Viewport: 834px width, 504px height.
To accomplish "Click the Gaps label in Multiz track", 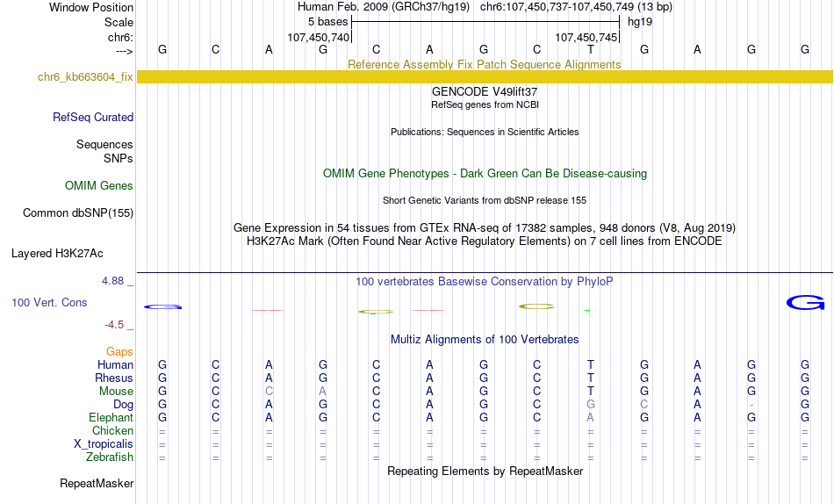I will click(x=119, y=351).
